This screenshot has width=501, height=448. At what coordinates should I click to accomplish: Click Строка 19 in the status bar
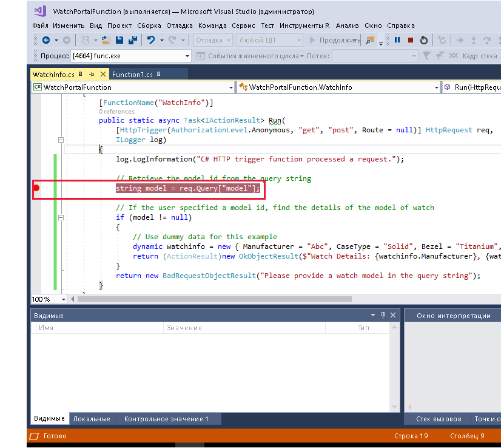[x=411, y=436]
